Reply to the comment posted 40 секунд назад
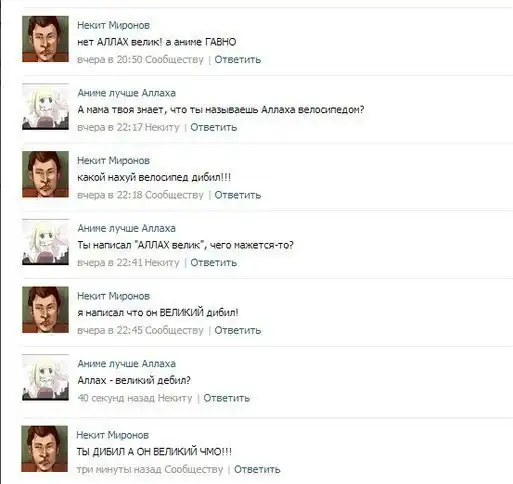 (x=227, y=398)
